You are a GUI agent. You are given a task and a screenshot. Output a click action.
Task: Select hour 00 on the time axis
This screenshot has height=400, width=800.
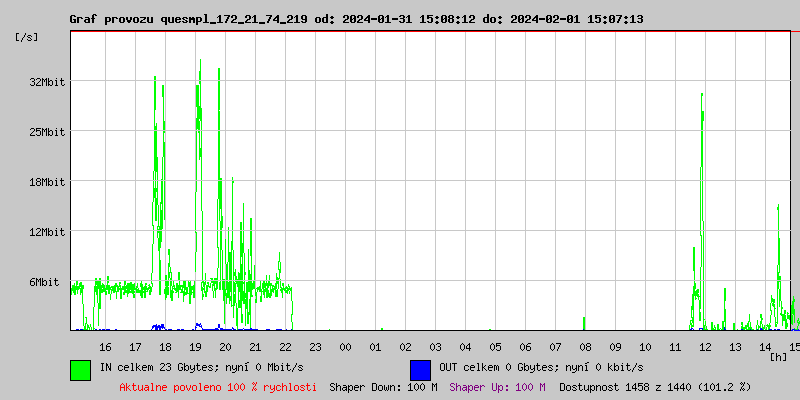coord(345,346)
